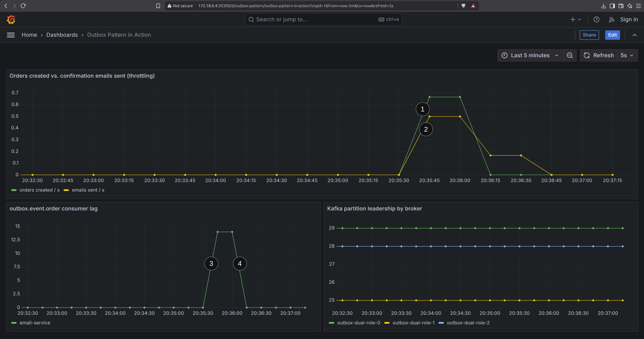The height and width of the screenshot is (339, 644).
Task: Open news feed RSS icon
Action: pyautogui.click(x=611, y=19)
